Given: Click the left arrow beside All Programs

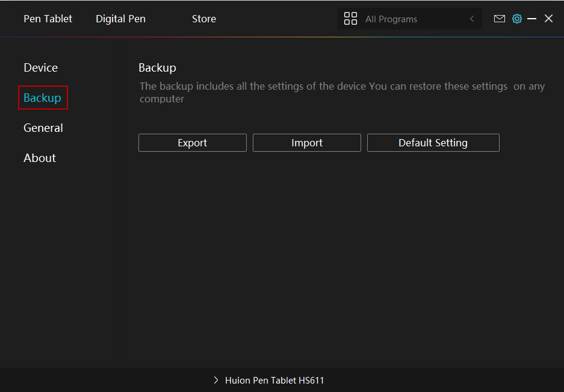Looking at the screenshot, I should (472, 19).
